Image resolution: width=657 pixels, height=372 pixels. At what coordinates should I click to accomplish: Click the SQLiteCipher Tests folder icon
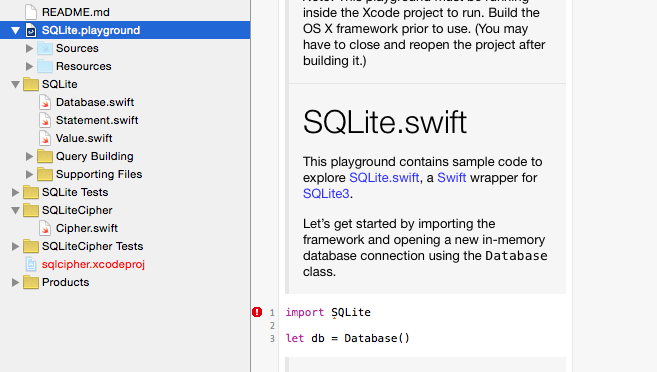tap(31, 246)
